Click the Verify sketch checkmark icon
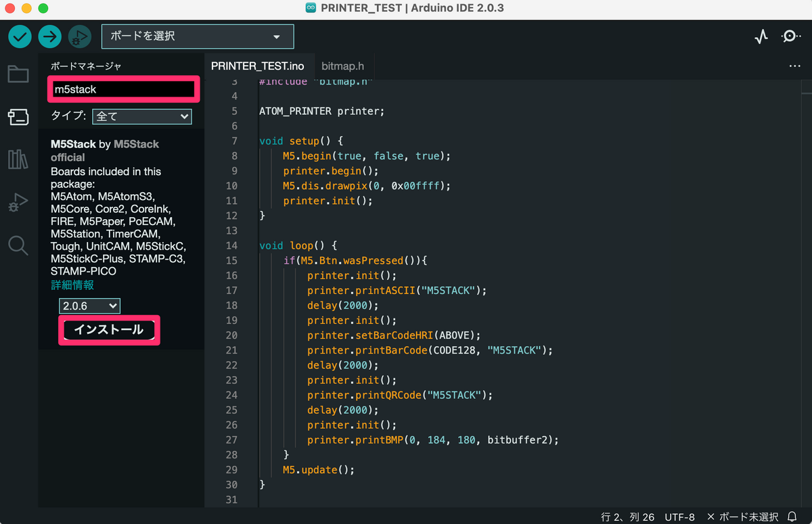The image size is (812, 524). pyautogui.click(x=19, y=36)
